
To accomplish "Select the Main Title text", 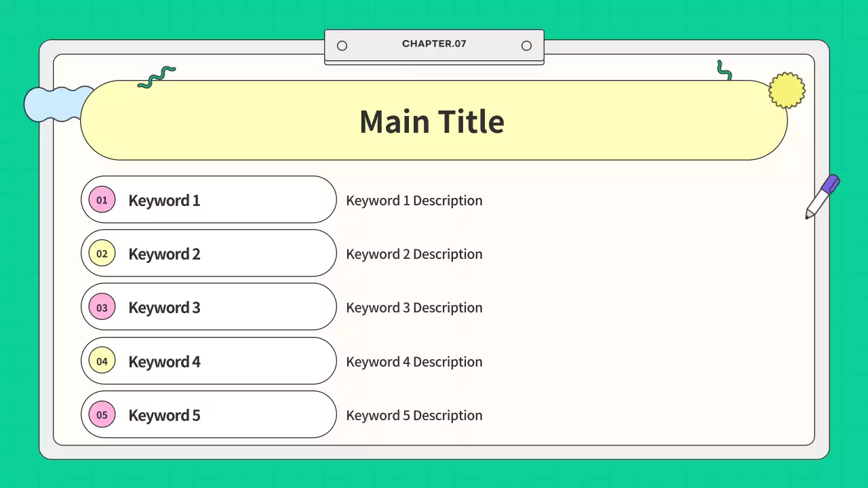I will pyautogui.click(x=432, y=122).
